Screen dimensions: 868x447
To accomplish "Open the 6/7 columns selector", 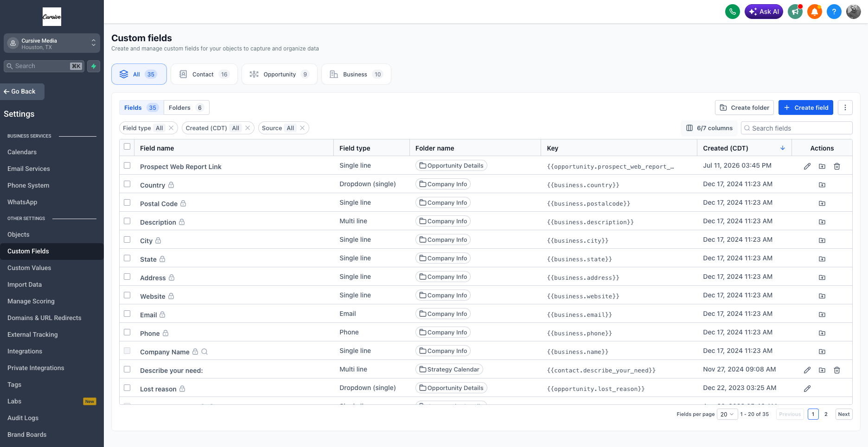I will pyautogui.click(x=709, y=128).
